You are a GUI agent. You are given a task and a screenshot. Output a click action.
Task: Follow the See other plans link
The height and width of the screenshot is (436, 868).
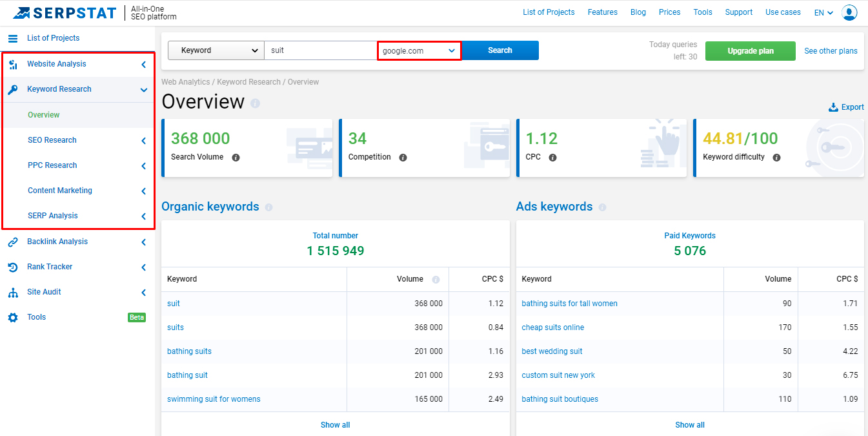(x=831, y=51)
